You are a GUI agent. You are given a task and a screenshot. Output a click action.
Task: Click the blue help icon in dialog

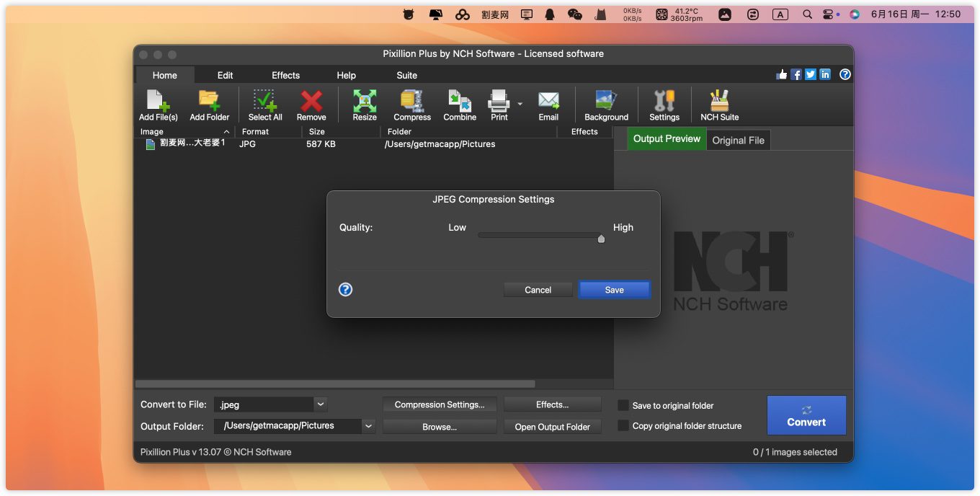pos(346,290)
